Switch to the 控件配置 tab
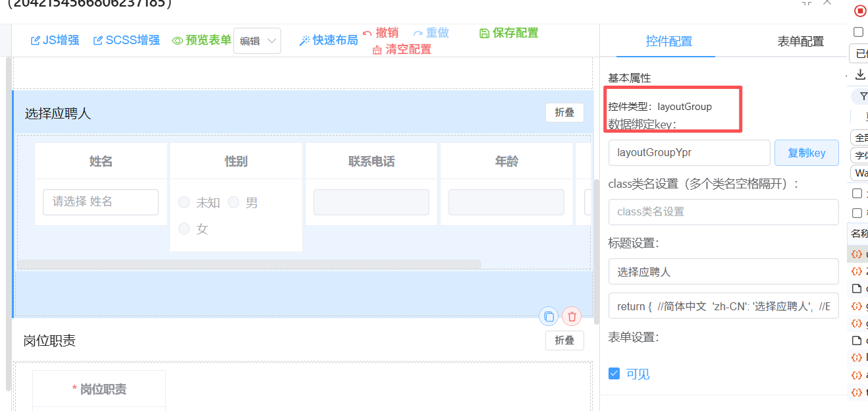Image resolution: width=868 pixels, height=411 pixels. pyautogui.click(x=668, y=41)
